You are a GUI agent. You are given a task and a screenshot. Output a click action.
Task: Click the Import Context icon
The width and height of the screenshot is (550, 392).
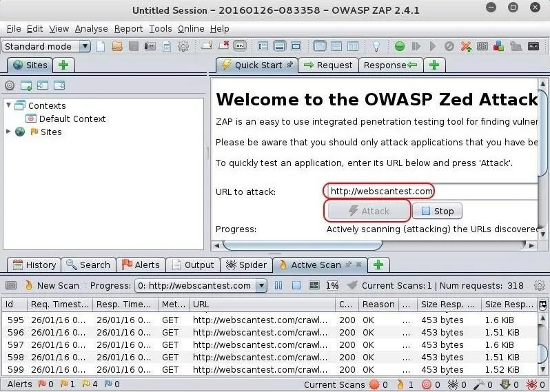pyautogui.click(x=43, y=85)
